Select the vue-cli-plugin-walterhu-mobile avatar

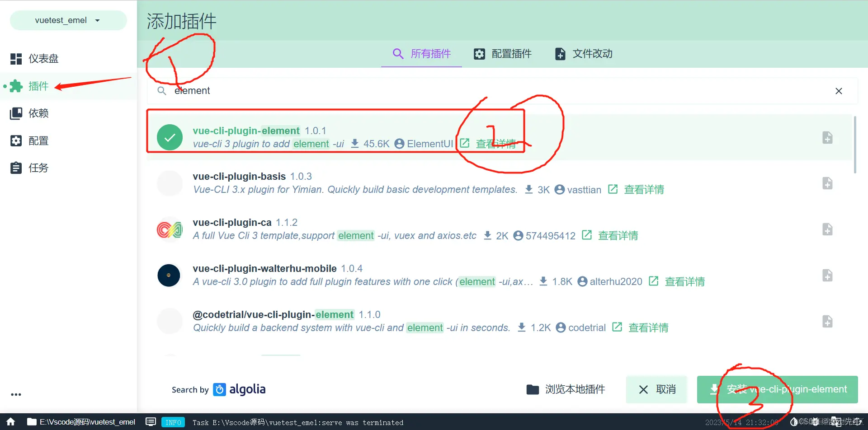(169, 276)
